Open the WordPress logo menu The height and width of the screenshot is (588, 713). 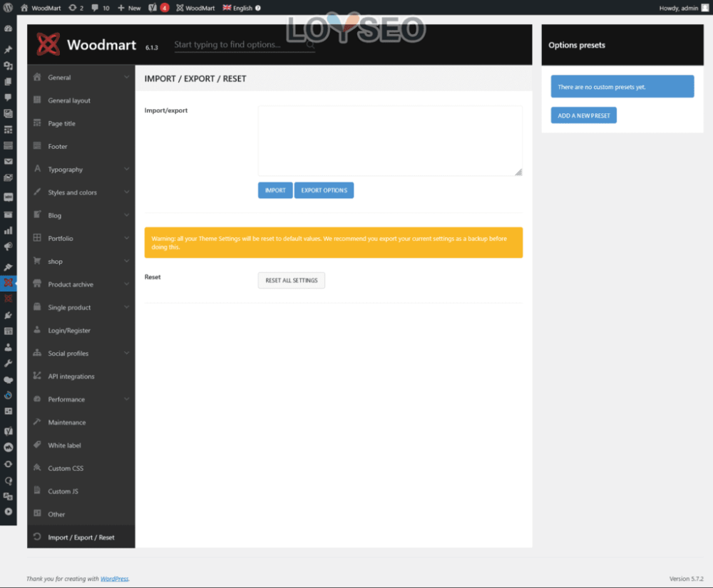[x=8, y=8]
